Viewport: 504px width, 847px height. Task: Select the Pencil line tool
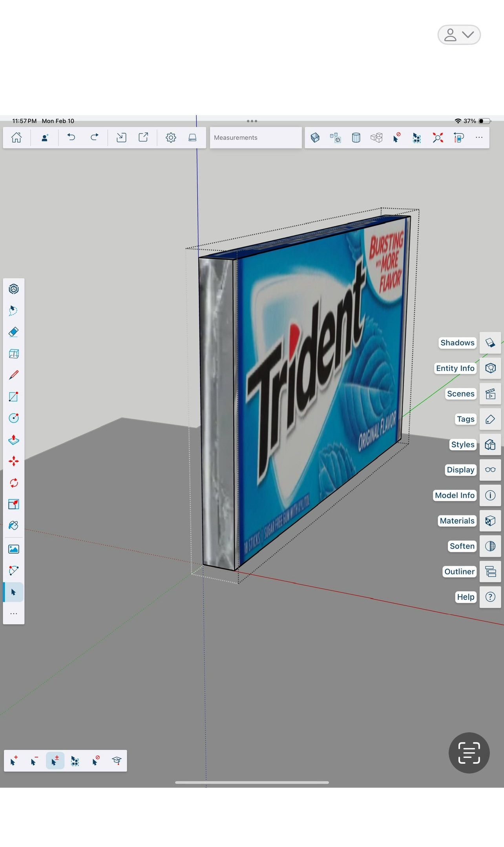(14, 375)
